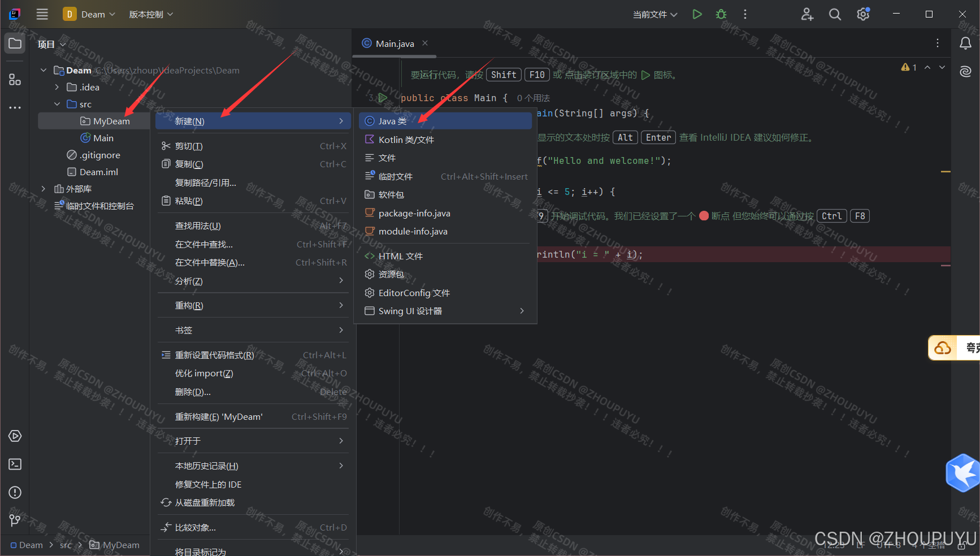Image resolution: width=980 pixels, height=556 pixels.
Task: Open the AI assistant spiral icon
Action: (x=966, y=71)
